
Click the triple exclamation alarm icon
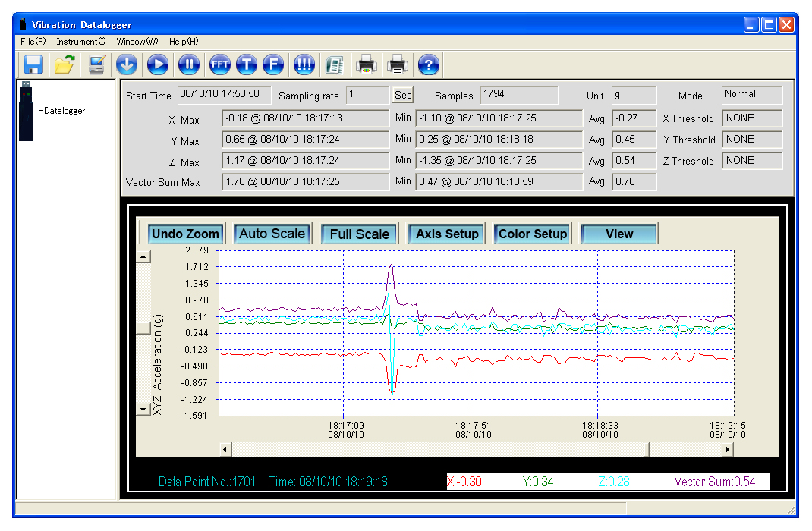coord(304,65)
